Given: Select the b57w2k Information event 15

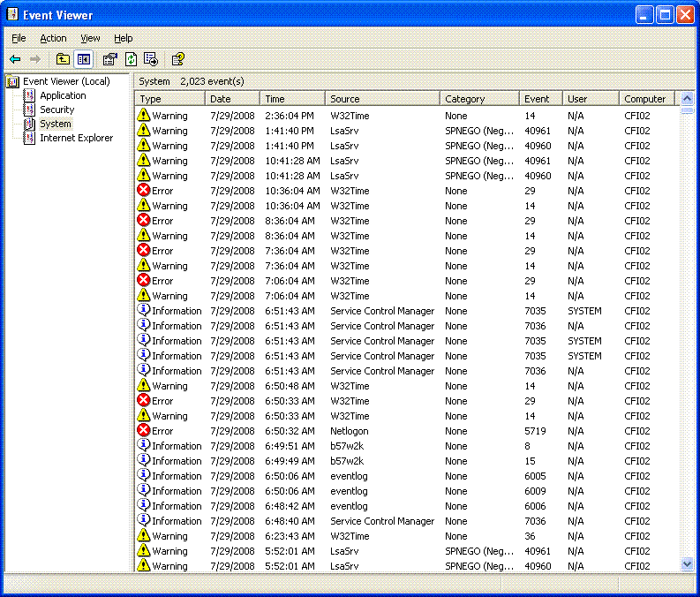Looking at the screenshot, I should coord(346,461).
